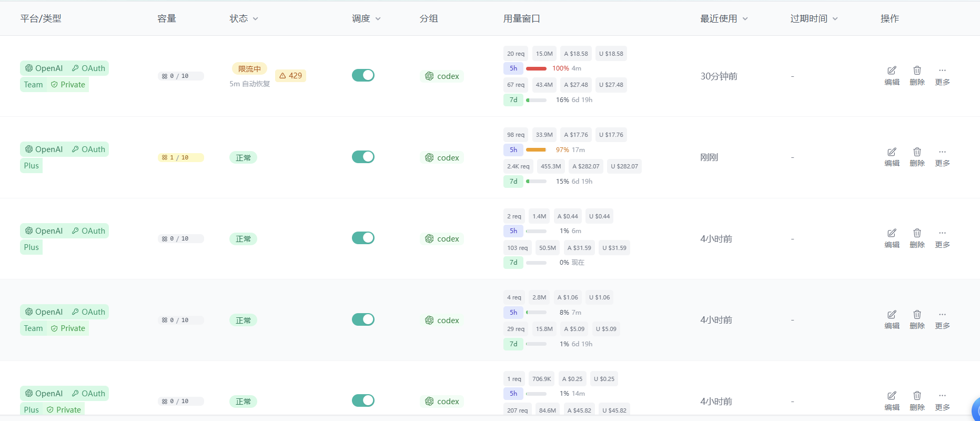Show 更多 actions for the $0.44 account
This screenshot has width=980, height=421.
pos(942,238)
